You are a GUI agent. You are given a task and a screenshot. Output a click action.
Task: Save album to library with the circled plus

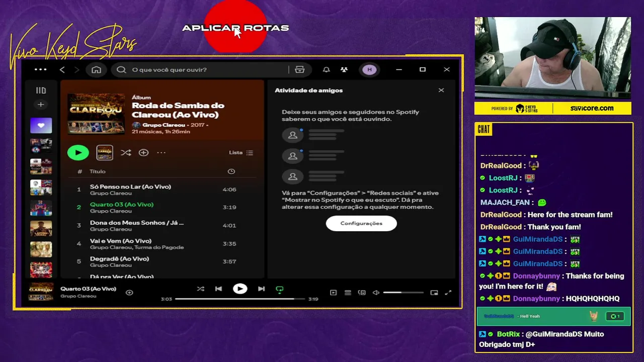pos(143,152)
